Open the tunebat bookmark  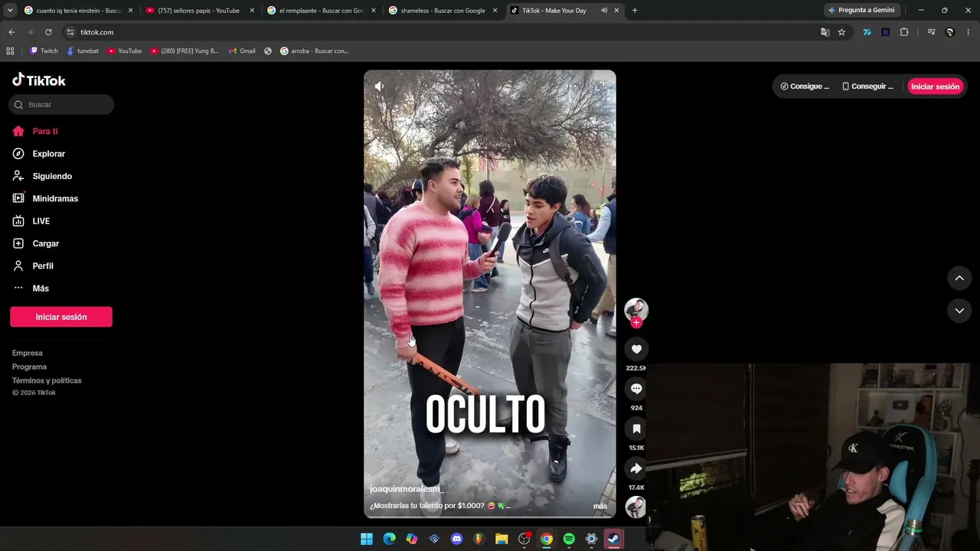83,51
